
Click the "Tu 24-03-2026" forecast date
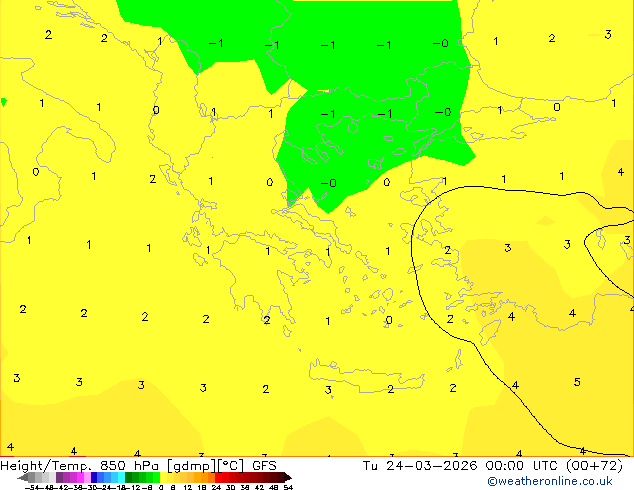(420, 466)
